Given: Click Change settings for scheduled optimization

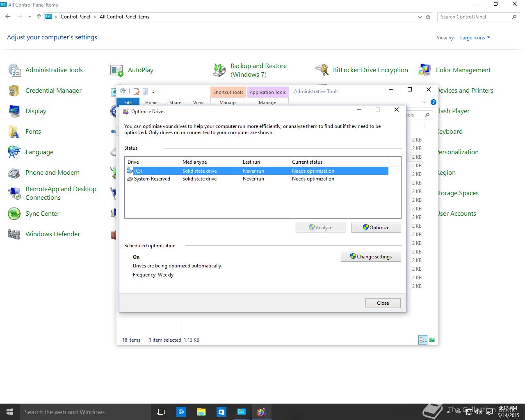Looking at the screenshot, I should [x=371, y=257].
